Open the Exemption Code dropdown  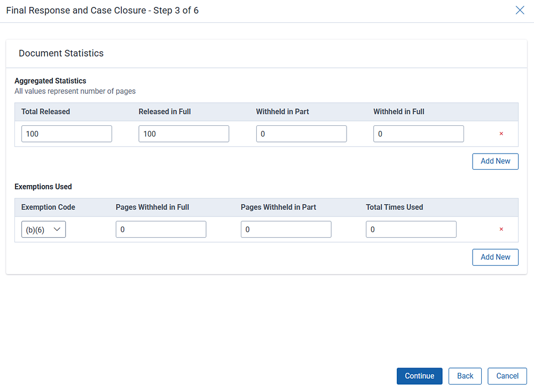44,229
